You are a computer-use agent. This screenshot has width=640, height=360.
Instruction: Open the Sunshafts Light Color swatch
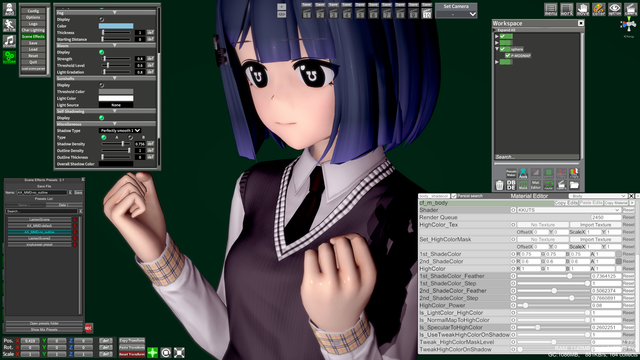116,98
